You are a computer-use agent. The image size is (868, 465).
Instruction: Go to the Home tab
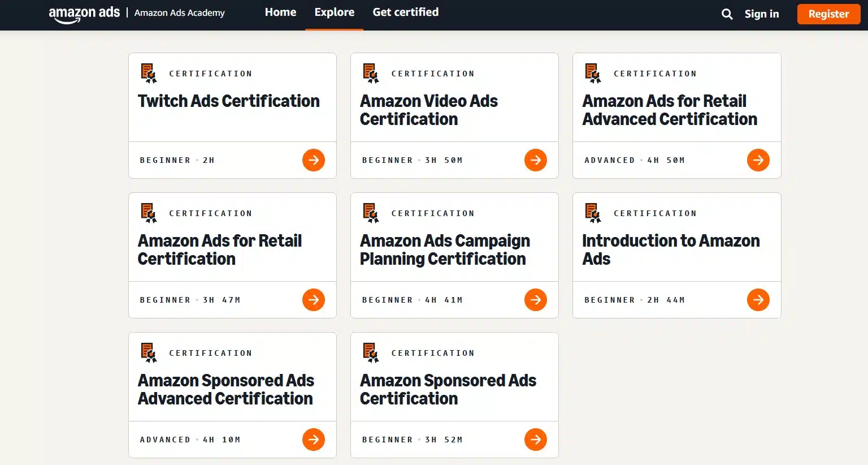[280, 12]
